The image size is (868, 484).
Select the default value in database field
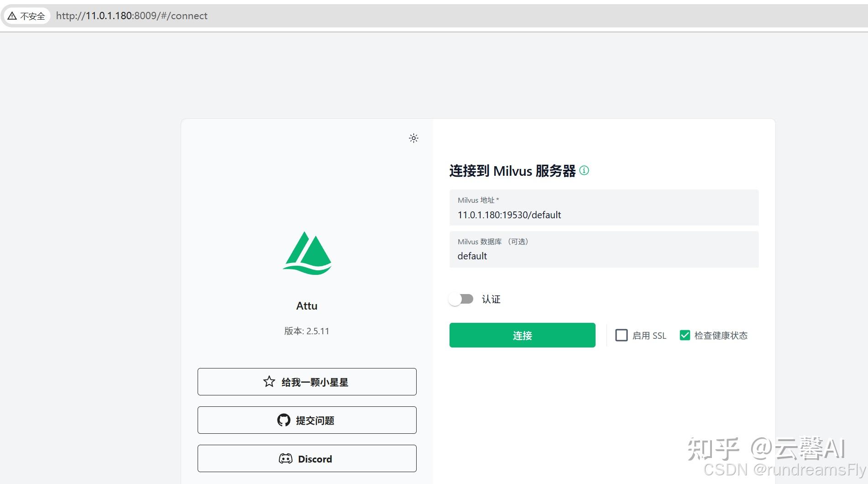click(472, 256)
